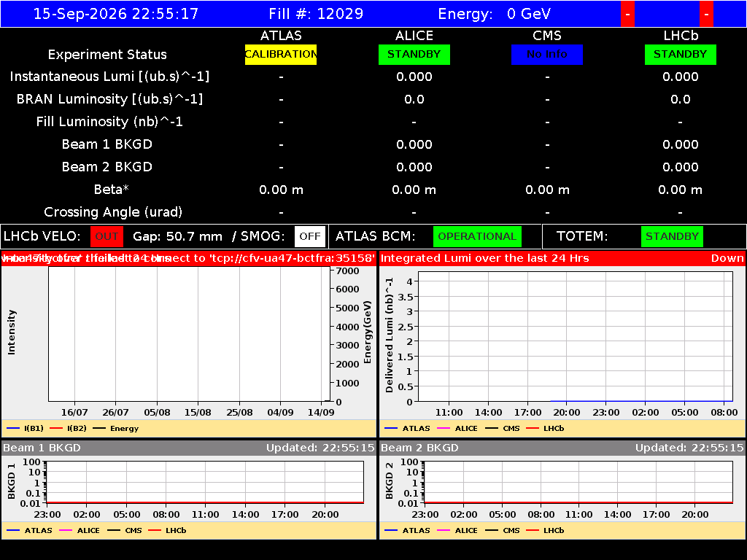Click the Beam 2 BKGD table row label
The height and width of the screenshot is (560, 747).
[107, 167]
